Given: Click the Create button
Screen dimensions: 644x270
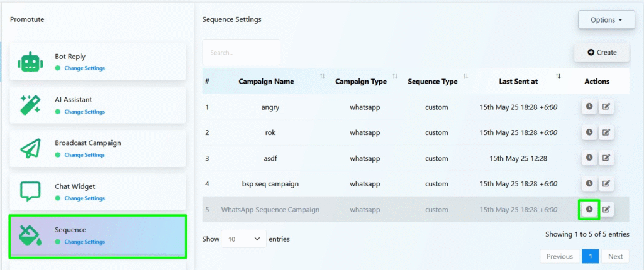Looking at the screenshot, I should coord(602,52).
